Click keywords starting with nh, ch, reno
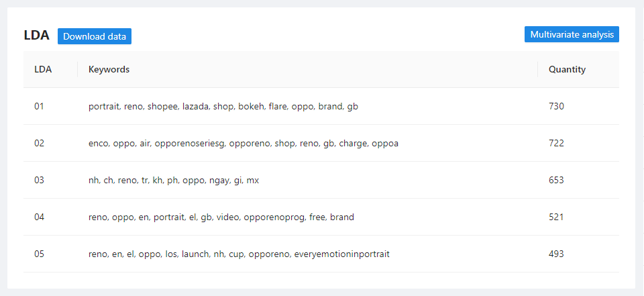 pos(174,180)
